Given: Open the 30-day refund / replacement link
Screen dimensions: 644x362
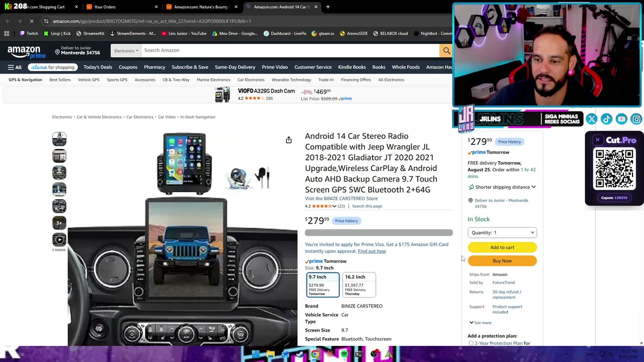Looking at the screenshot, I should pyautogui.click(x=507, y=295).
